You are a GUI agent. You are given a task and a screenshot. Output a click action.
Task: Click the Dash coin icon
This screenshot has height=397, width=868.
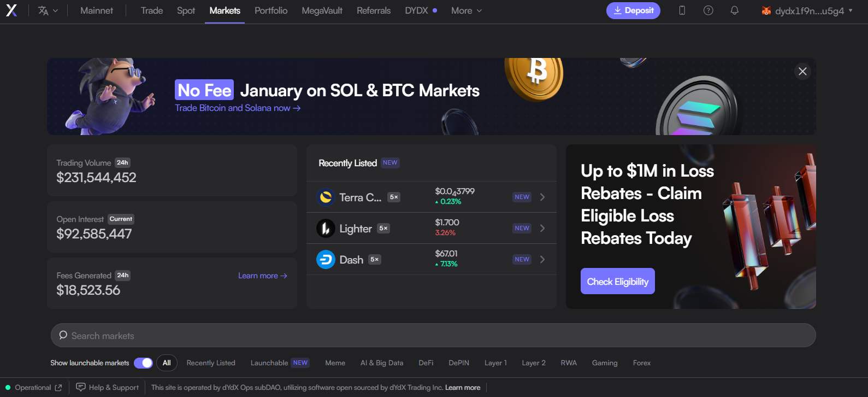(x=326, y=259)
